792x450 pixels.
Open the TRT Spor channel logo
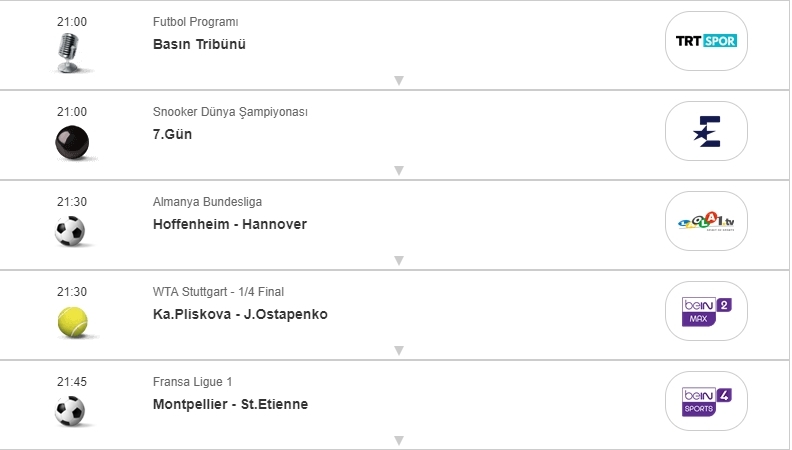point(706,41)
